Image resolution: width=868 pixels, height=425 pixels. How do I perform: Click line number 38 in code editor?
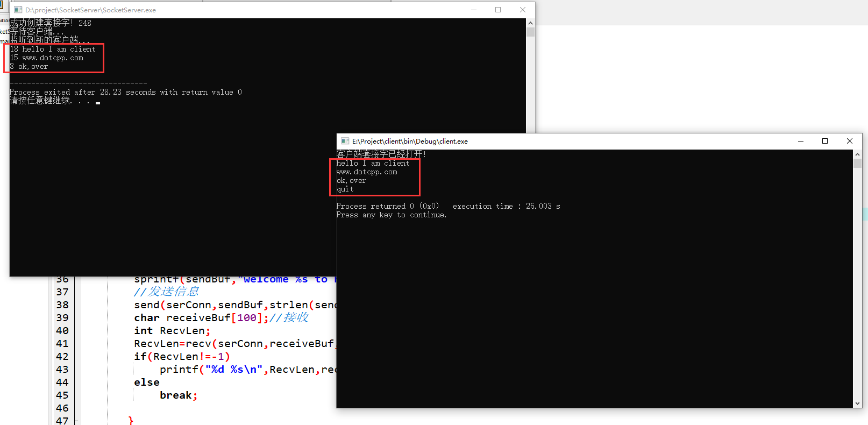click(62, 304)
